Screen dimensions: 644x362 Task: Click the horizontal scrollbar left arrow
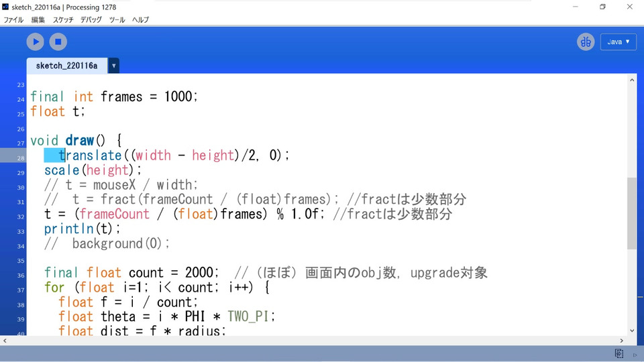click(5, 341)
